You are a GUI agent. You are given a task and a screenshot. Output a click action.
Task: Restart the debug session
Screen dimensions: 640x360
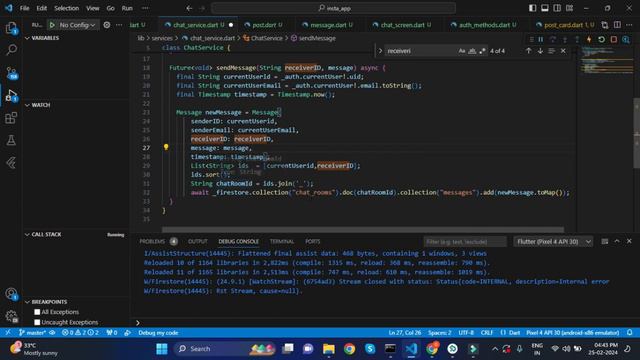pyautogui.click(x=601, y=39)
